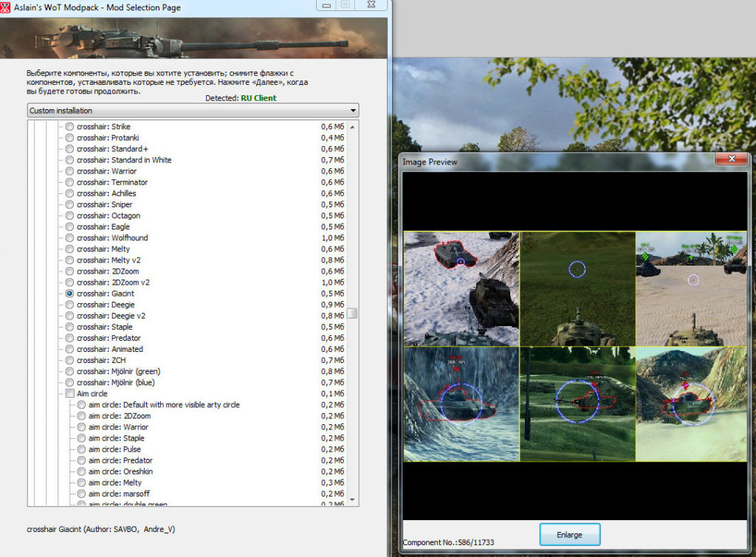Choose crosshair: Deegie option
Image resolution: width=756 pixels, height=557 pixels.
coord(69,305)
